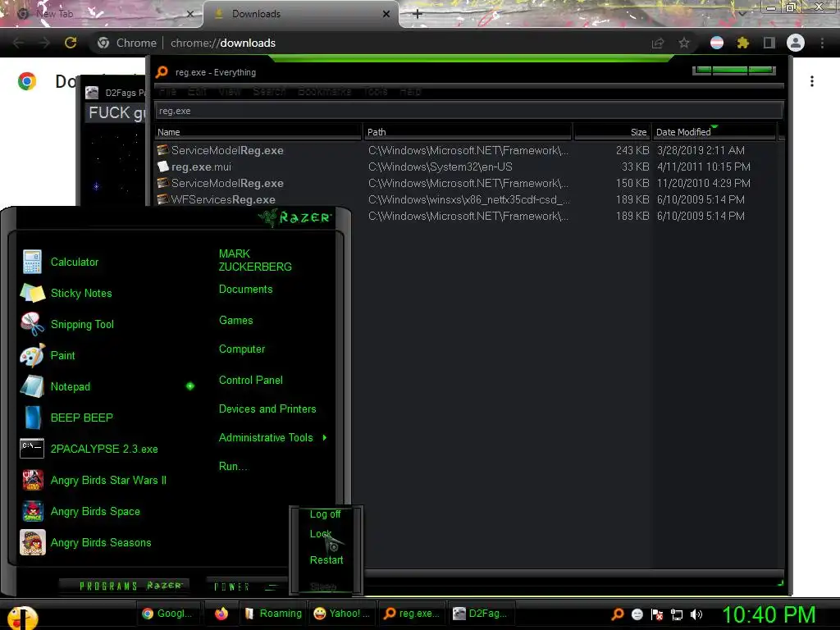Open Notepad from the Start menu
The height and width of the screenshot is (630, 840).
click(71, 386)
